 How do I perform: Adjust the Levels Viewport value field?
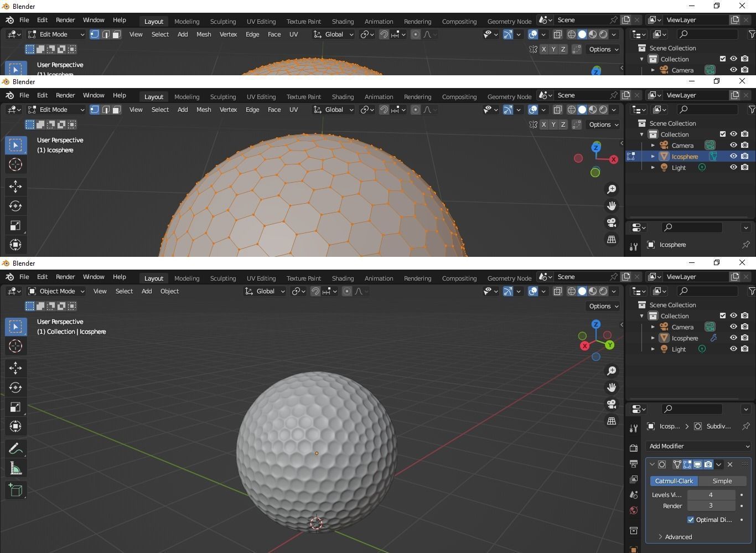click(712, 495)
